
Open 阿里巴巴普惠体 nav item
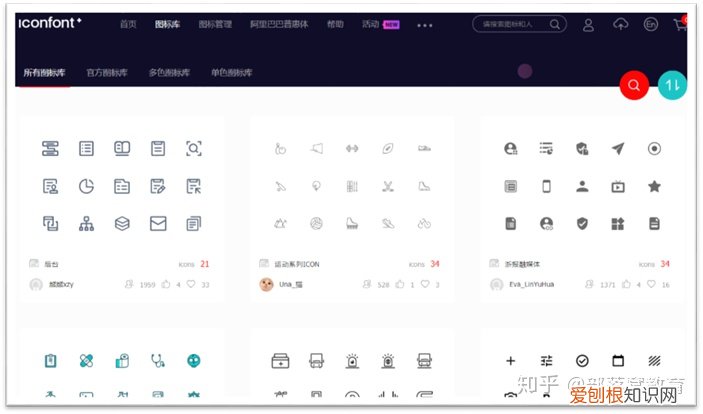pos(279,24)
